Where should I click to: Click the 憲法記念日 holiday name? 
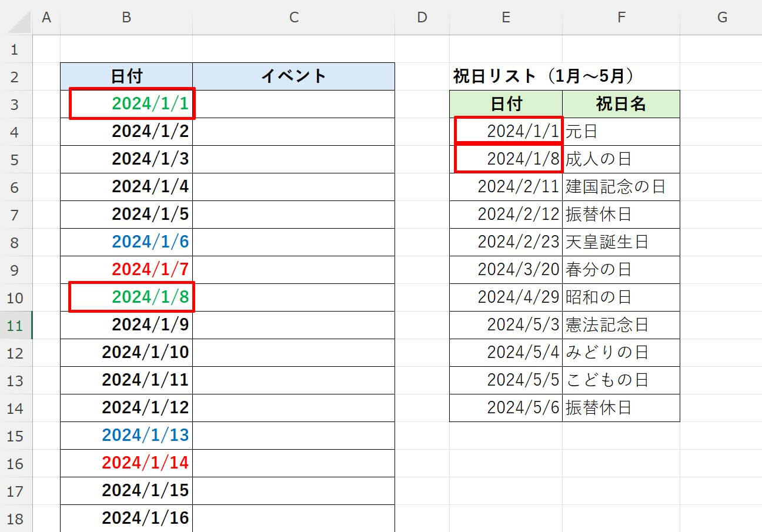click(621, 325)
